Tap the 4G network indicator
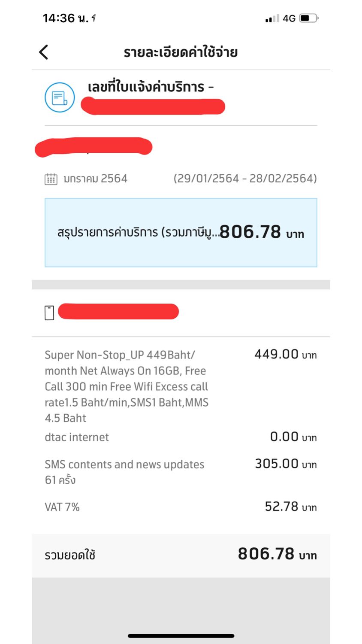 pyautogui.click(x=289, y=18)
